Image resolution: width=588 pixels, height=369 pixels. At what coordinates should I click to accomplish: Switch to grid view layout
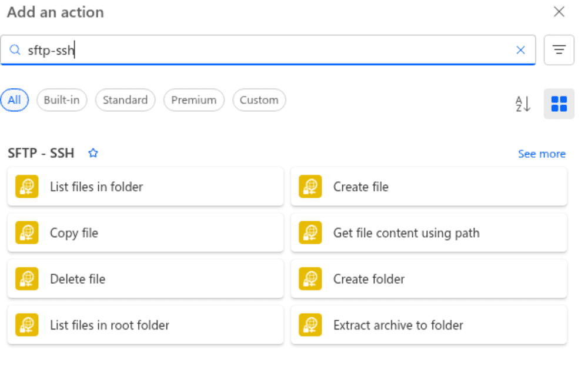pyautogui.click(x=559, y=104)
